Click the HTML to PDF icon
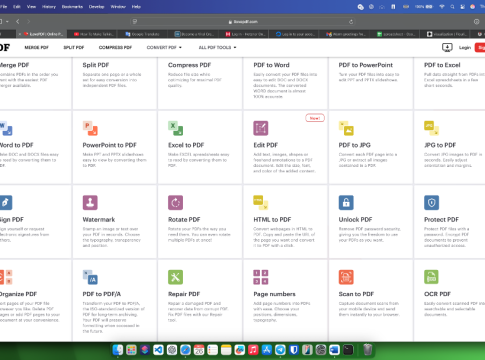The height and width of the screenshot is (360, 485). pos(261,203)
